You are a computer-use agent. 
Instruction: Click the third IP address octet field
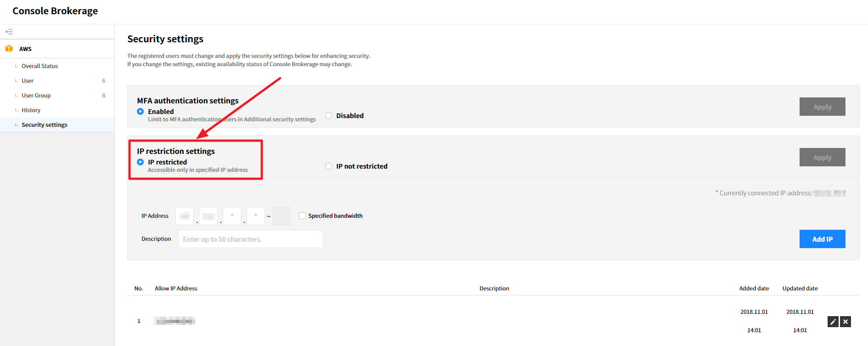tap(232, 216)
